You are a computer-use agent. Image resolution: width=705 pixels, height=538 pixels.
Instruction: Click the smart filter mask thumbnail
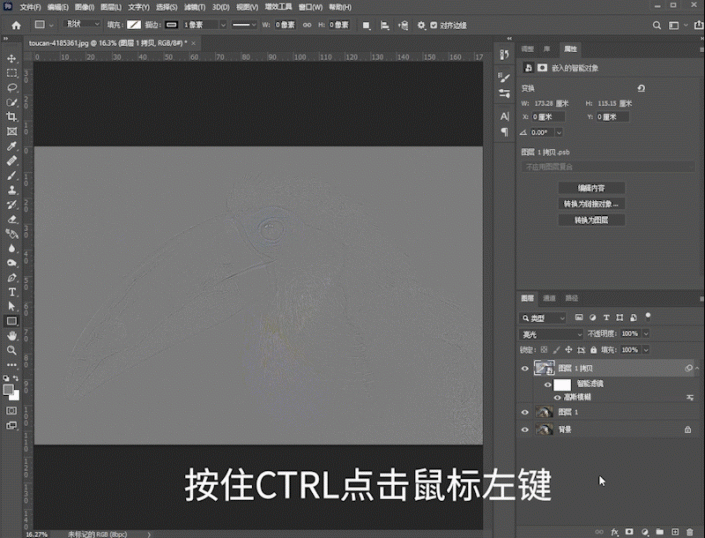click(x=562, y=385)
